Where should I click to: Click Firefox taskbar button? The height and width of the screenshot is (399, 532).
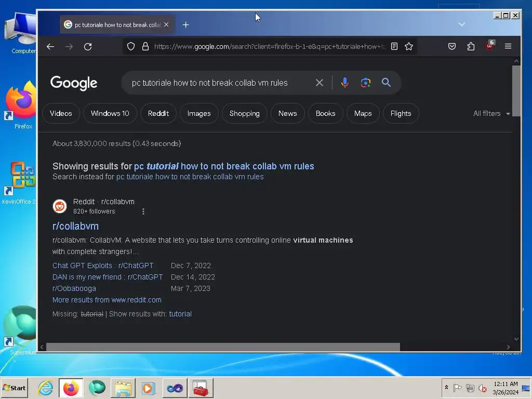click(x=71, y=388)
